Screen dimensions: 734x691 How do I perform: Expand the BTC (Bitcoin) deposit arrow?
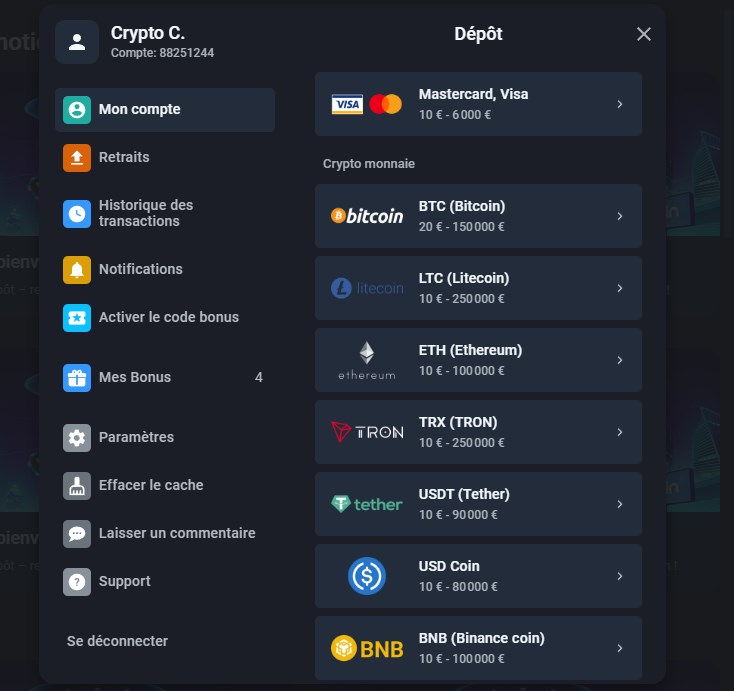620,216
